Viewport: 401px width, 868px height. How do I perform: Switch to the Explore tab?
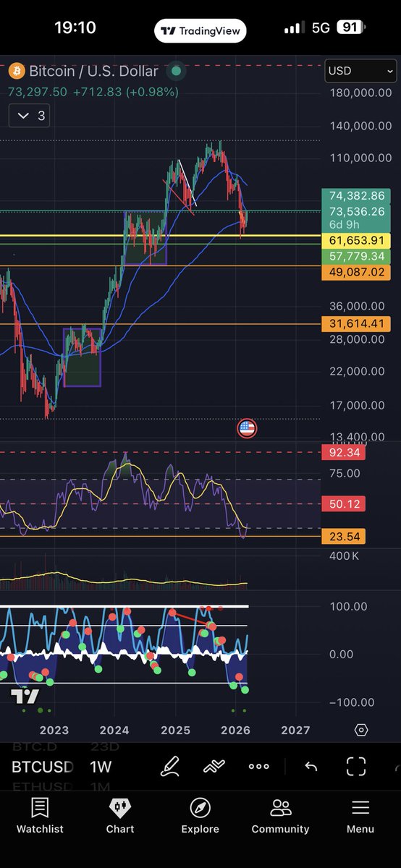[x=200, y=816]
